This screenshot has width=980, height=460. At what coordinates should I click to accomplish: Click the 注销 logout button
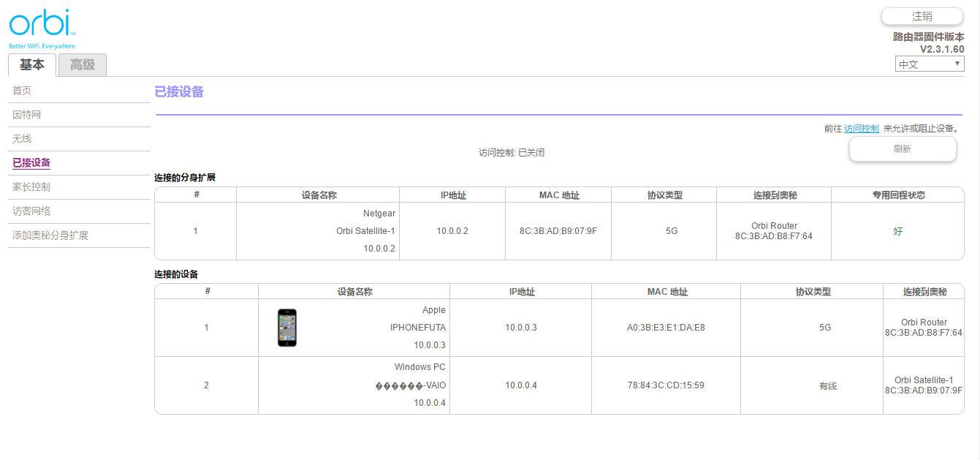tap(922, 16)
